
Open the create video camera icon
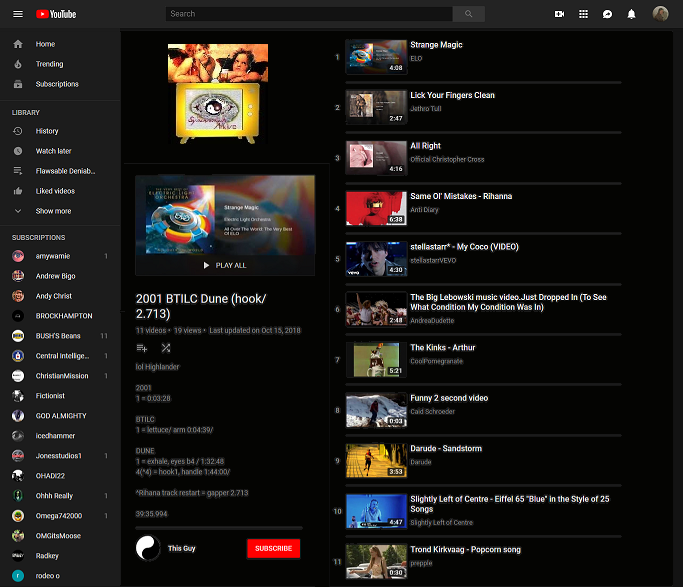click(x=559, y=14)
